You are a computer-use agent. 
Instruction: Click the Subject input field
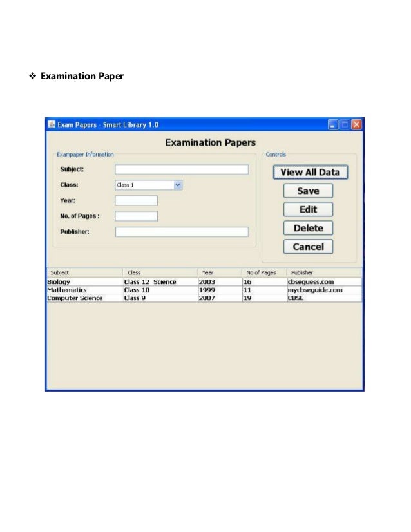[x=182, y=169]
